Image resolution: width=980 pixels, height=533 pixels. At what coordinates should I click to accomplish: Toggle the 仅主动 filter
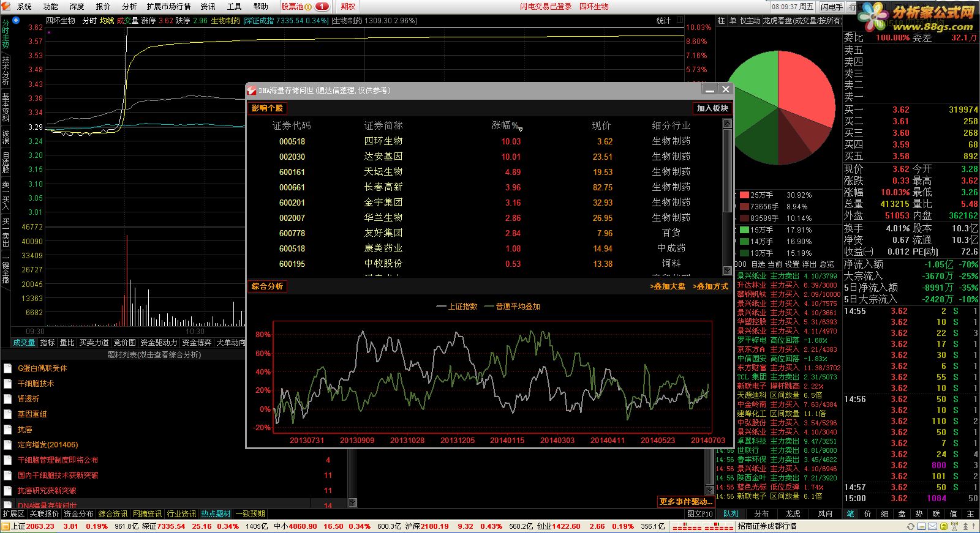pos(750,20)
